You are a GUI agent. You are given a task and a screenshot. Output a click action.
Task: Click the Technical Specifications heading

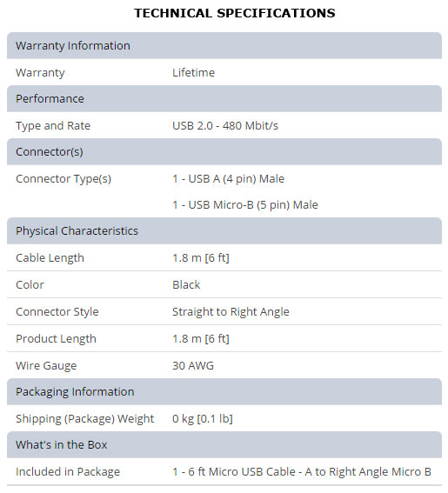[x=234, y=13]
